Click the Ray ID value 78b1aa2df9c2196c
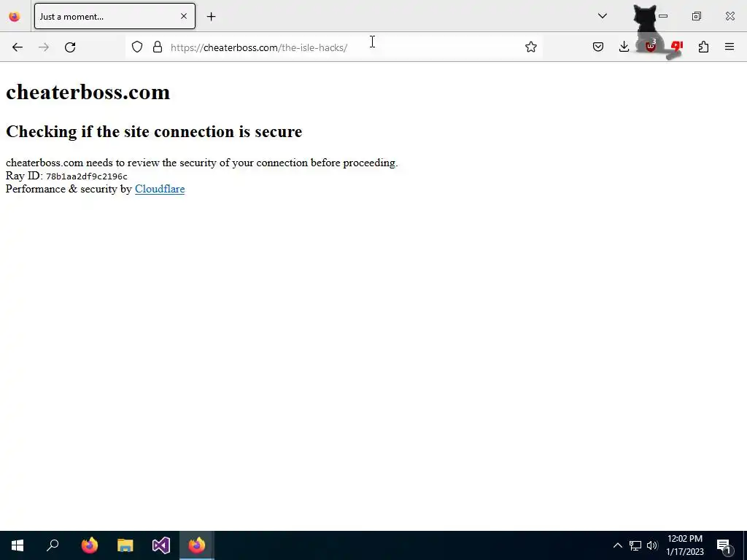Image resolution: width=747 pixels, height=560 pixels. 87,176
